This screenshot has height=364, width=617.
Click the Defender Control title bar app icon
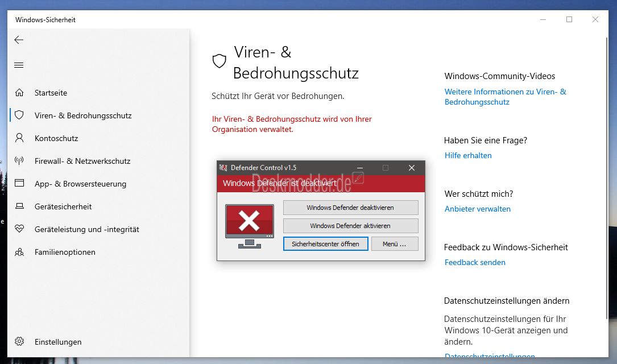[223, 168]
